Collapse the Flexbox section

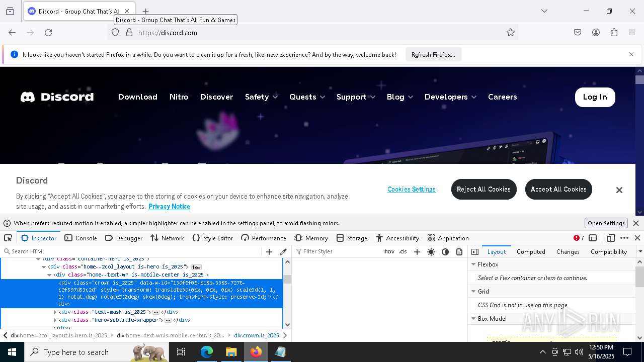coord(473,264)
